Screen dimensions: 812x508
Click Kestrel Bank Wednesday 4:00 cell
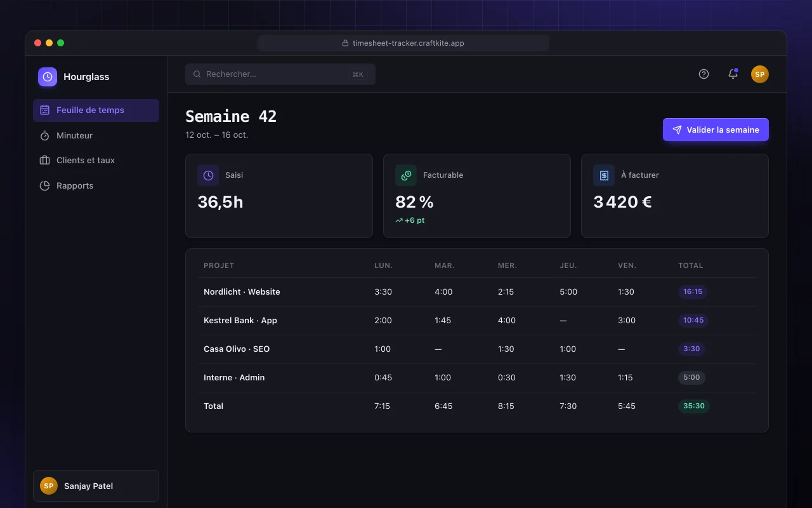pyautogui.click(x=507, y=321)
